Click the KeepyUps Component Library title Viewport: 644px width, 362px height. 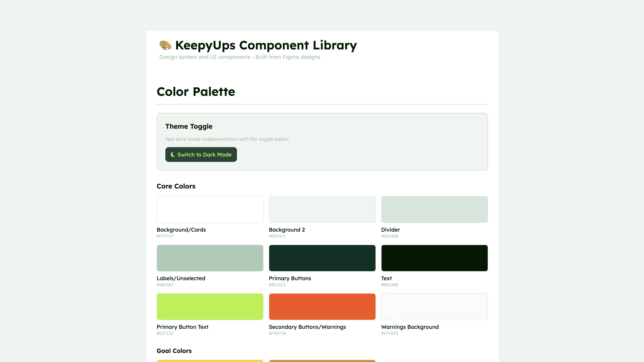coord(266,45)
